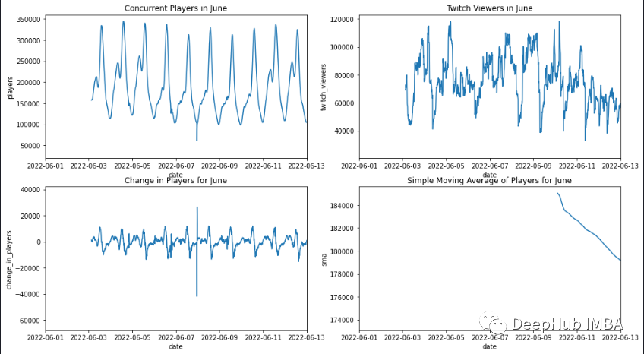Click the 178000 tick on the SMA chart
Image resolution: width=644 pixels, height=354 pixels.
point(342,274)
